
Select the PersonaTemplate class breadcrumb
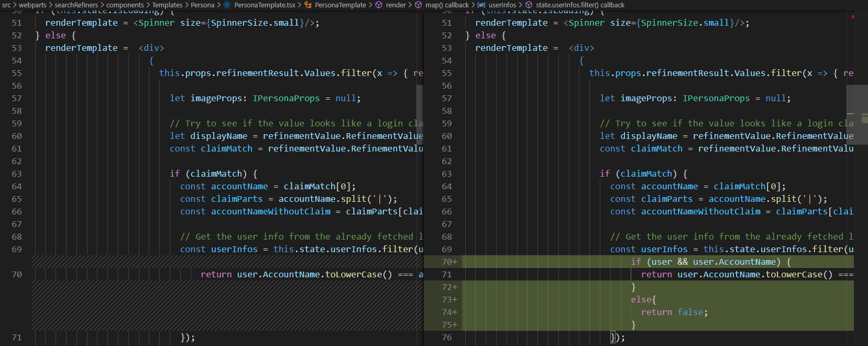[340, 5]
